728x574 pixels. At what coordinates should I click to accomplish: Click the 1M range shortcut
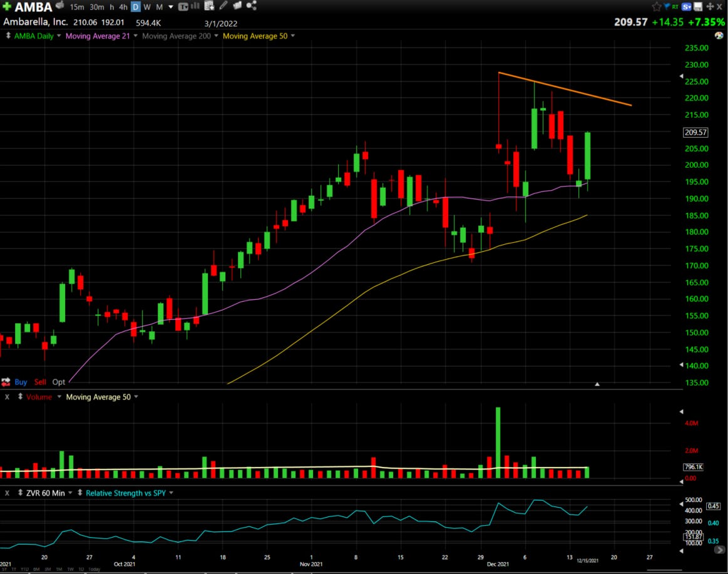[x=59, y=570]
